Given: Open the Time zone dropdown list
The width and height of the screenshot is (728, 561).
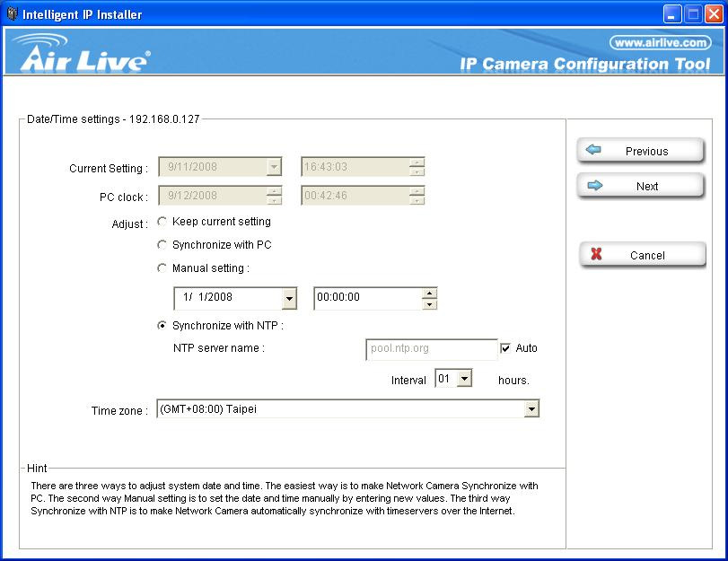Looking at the screenshot, I should (531, 409).
